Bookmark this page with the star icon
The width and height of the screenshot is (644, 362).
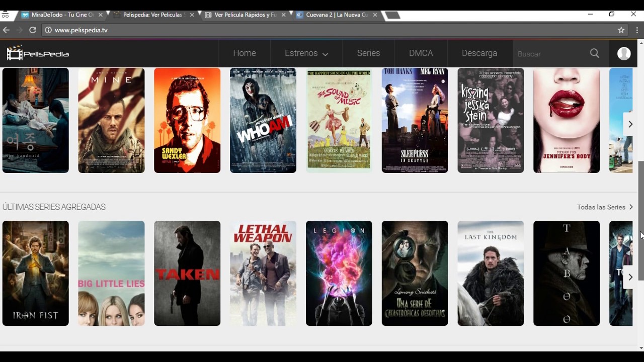point(621,30)
